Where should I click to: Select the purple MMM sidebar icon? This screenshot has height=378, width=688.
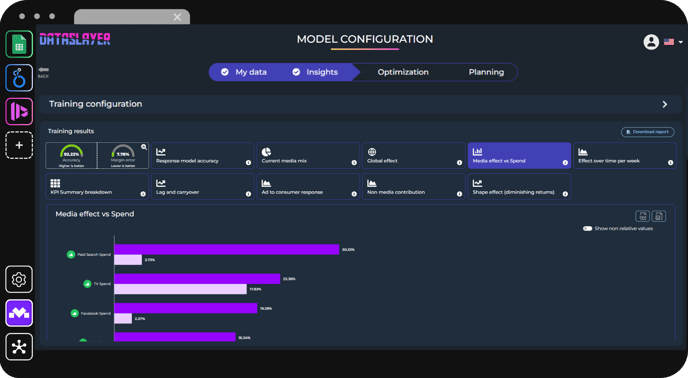pyautogui.click(x=19, y=313)
